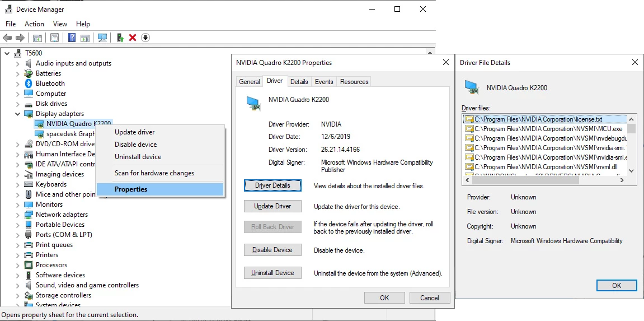Click the red X Uninstall device toolbar icon
The image size is (644, 321).
coord(132,38)
